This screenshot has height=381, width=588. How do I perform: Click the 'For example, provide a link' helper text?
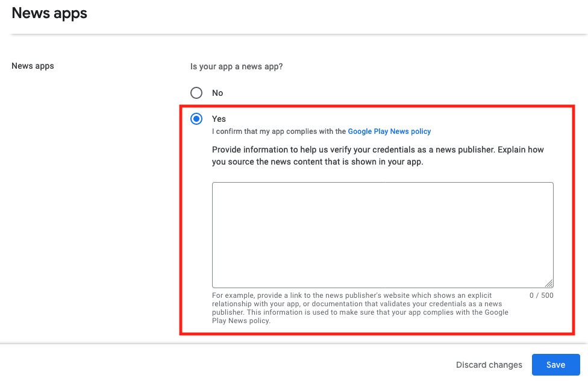click(360, 308)
